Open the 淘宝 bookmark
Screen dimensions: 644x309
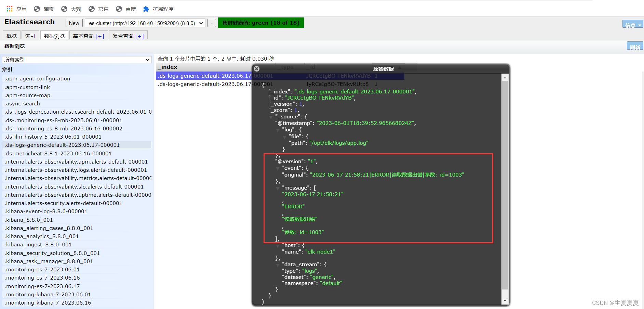point(44,9)
